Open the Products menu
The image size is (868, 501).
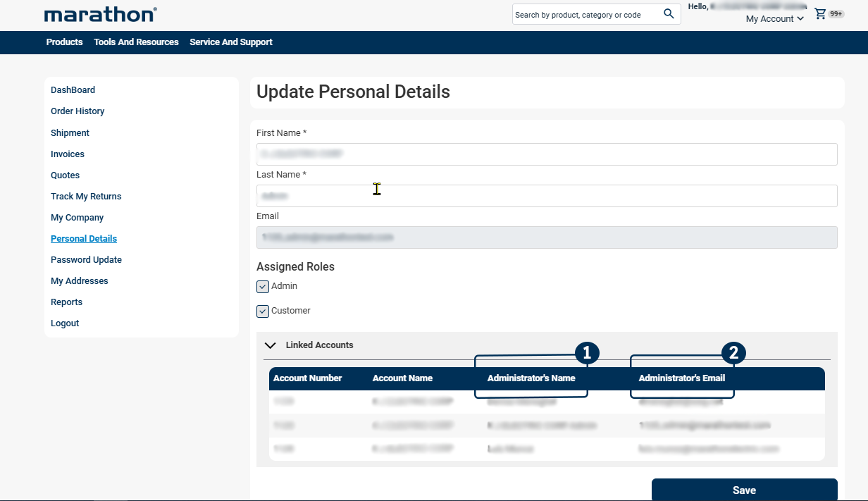coord(64,42)
